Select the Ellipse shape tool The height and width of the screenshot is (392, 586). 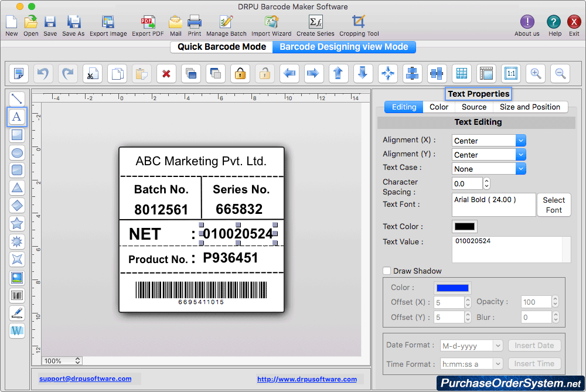click(x=17, y=152)
